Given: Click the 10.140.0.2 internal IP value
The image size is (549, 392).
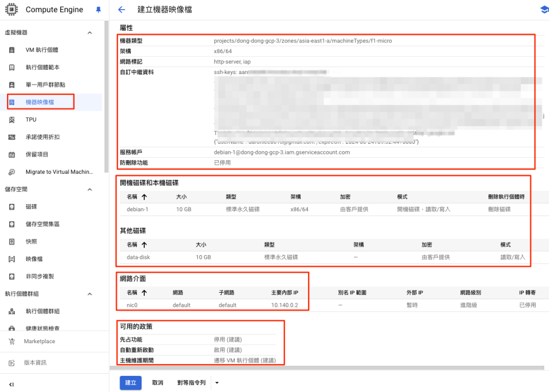Looking at the screenshot, I should click(x=285, y=305).
